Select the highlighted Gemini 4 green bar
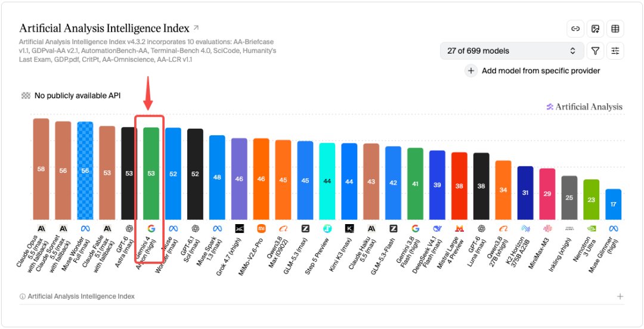 pyautogui.click(x=151, y=174)
